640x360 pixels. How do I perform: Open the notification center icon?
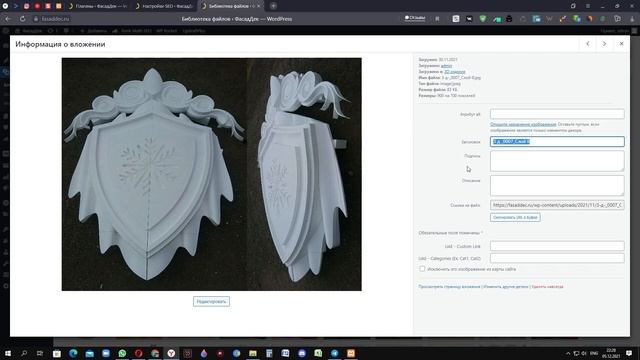click(629, 353)
